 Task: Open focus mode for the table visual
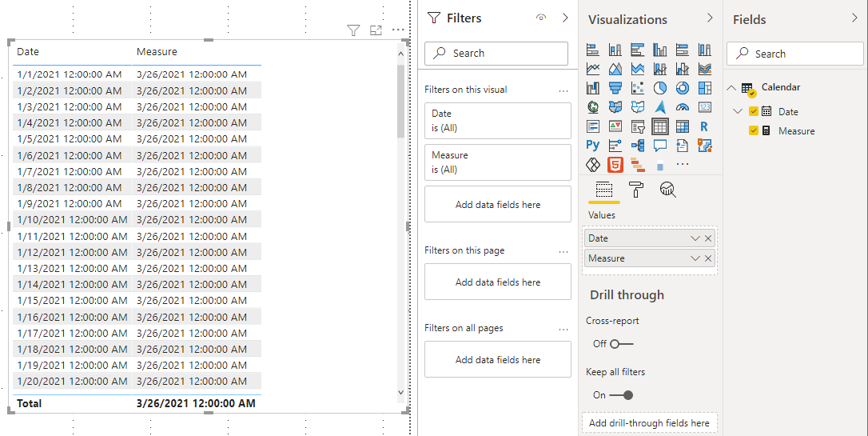(376, 30)
